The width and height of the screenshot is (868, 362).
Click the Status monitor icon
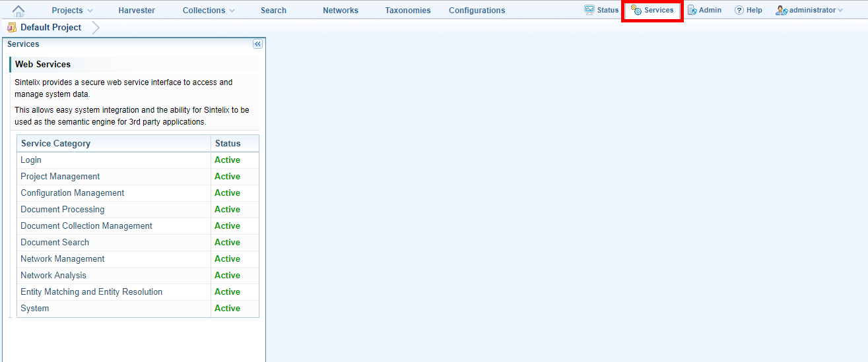(589, 10)
